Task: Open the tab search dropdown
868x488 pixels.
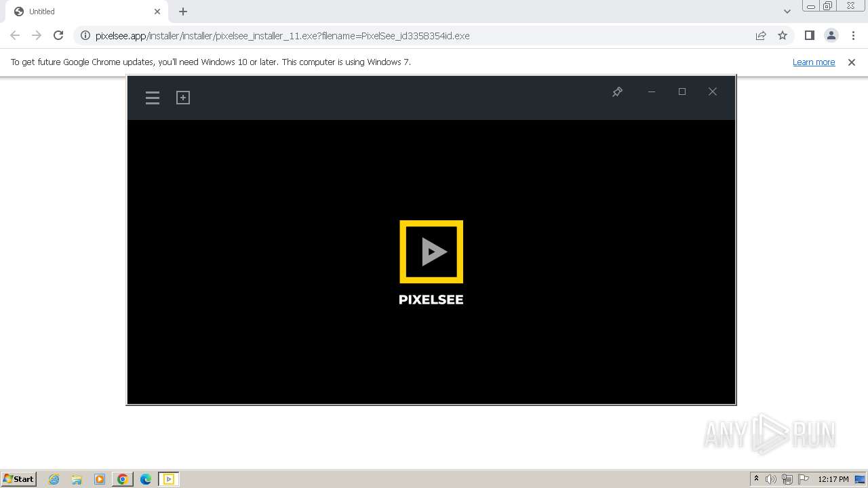Action: click(x=787, y=12)
